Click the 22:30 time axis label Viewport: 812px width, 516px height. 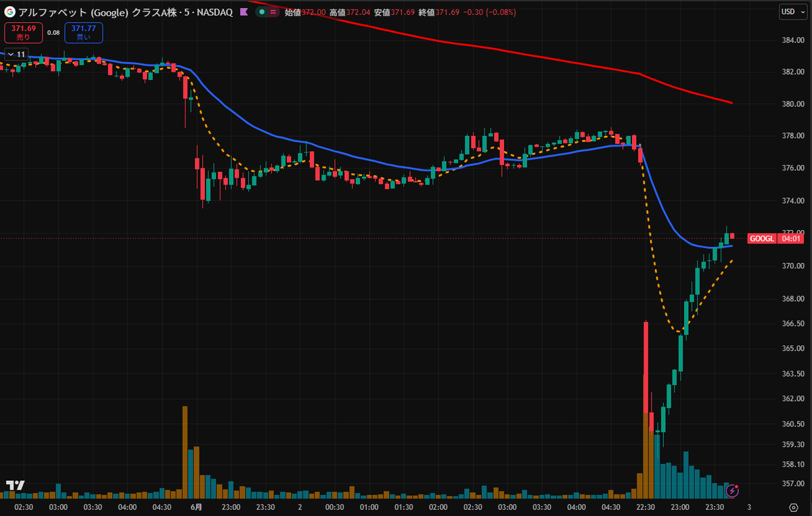[x=645, y=507]
